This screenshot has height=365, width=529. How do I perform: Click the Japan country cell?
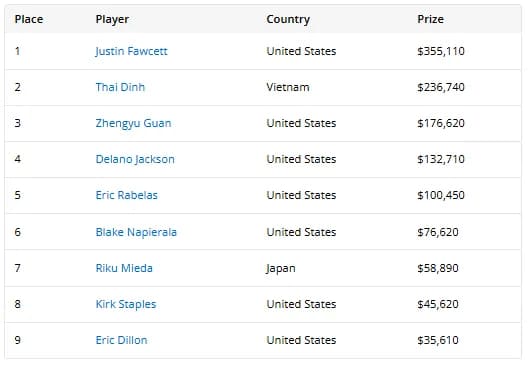(x=281, y=269)
